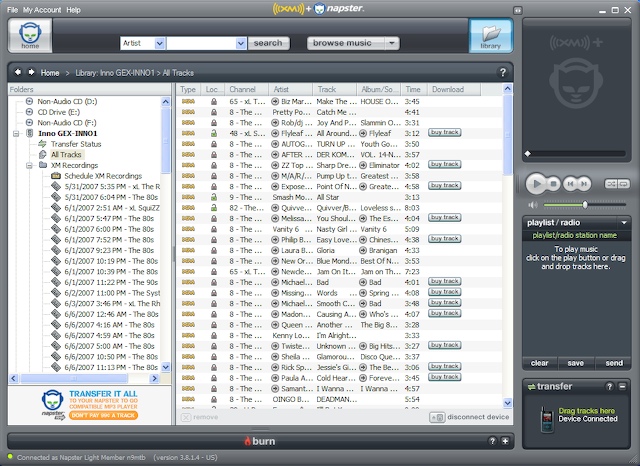Skip to previous track

pos(570,184)
